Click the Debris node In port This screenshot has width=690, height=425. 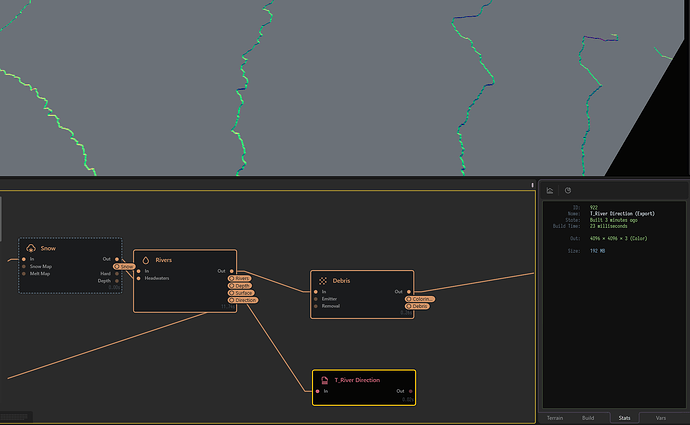point(316,292)
